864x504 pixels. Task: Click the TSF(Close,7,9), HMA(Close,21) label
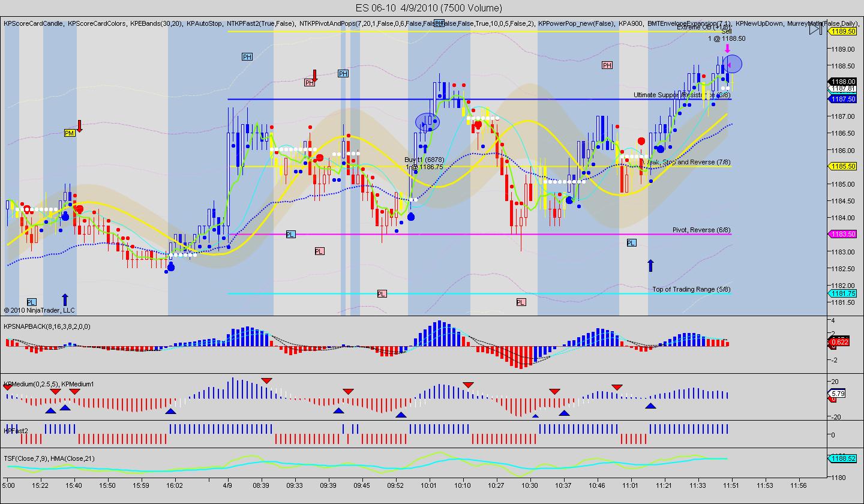49,458
